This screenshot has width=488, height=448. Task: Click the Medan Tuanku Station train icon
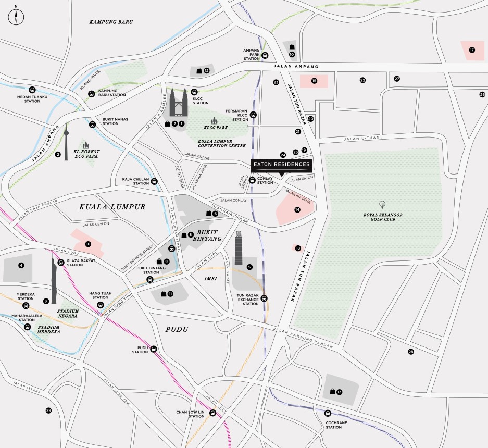[32, 90]
